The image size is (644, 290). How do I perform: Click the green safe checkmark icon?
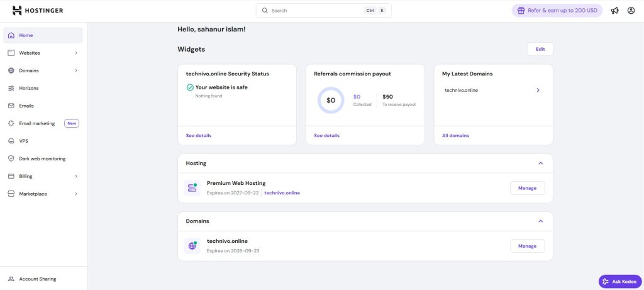[x=190, y=87]
